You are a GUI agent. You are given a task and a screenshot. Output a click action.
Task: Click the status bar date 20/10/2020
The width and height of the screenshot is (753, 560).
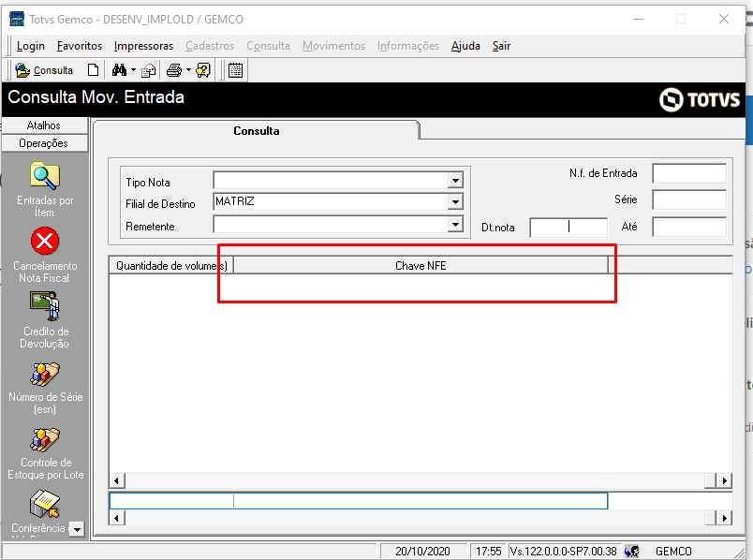click(422, 551)
